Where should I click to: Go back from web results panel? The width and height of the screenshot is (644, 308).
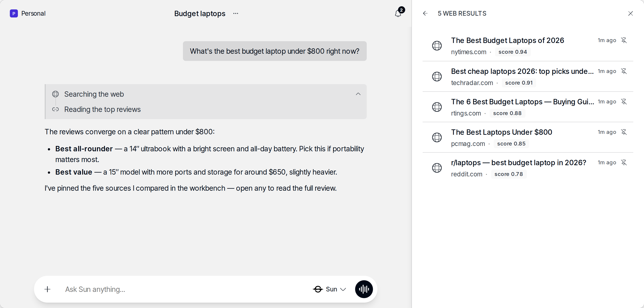click(x=425, y=13)
